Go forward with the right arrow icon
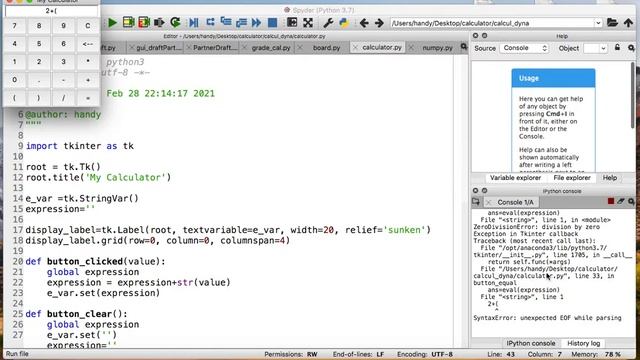 click(379, 23)
